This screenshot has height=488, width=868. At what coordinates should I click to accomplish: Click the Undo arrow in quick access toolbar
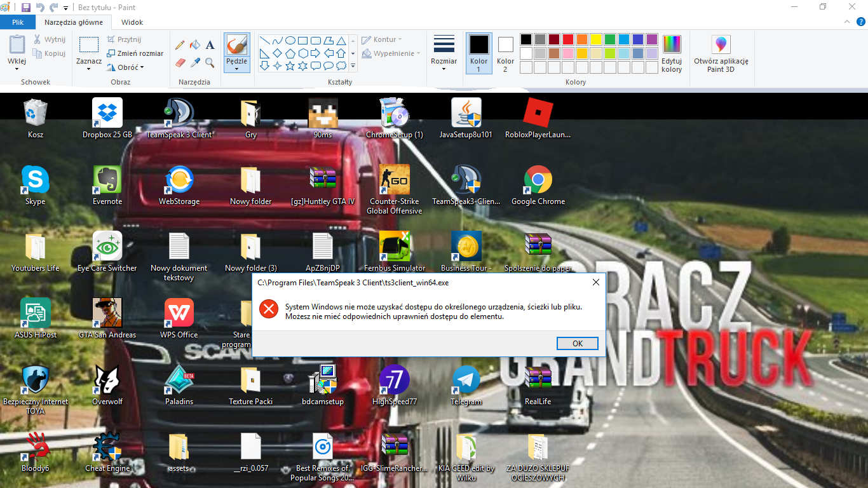point(40,8)
